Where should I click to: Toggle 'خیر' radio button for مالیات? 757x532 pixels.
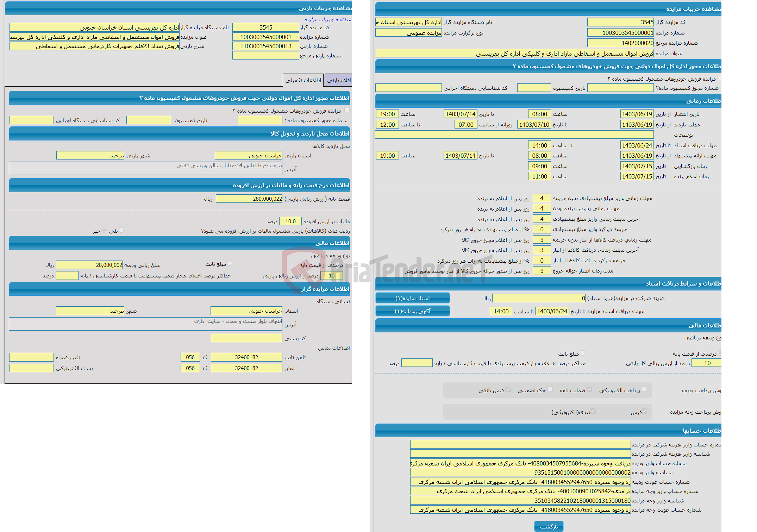tap(111, 231)
